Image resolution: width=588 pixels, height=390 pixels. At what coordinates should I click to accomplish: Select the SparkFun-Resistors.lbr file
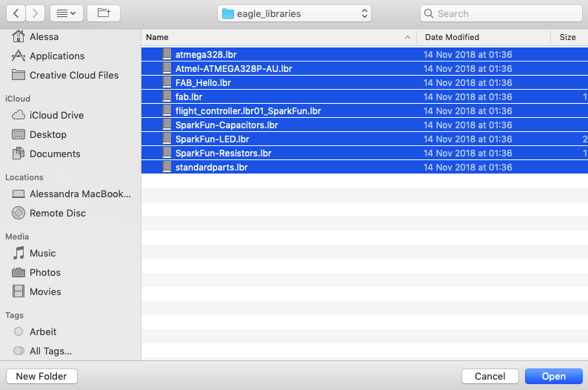coord(364,153)
